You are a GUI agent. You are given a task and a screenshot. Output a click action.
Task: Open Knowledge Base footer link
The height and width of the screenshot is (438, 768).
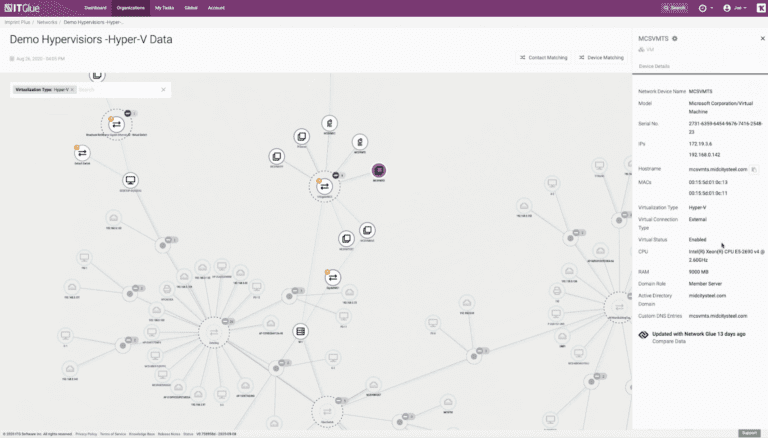coord(142,434)
